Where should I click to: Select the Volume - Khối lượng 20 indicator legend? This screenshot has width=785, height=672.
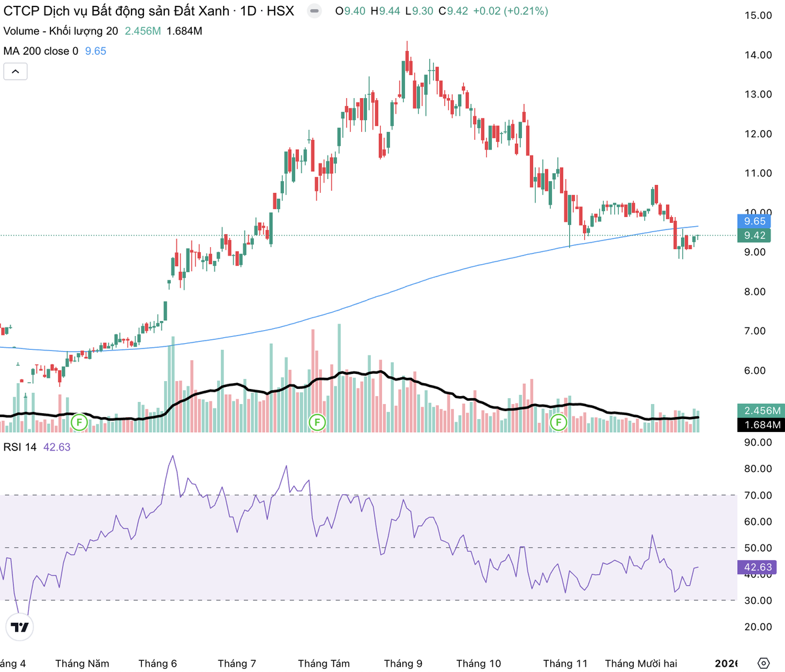coord(61,31)
